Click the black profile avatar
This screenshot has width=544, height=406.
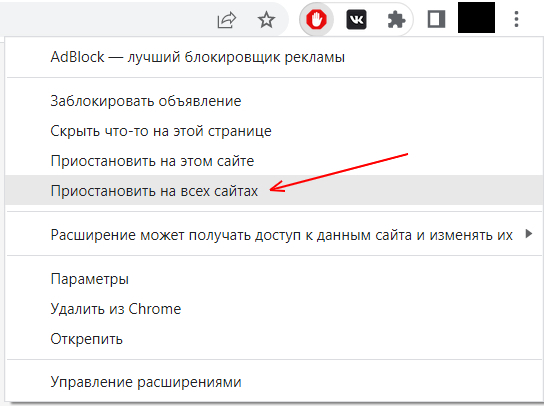tap(476, 17)
